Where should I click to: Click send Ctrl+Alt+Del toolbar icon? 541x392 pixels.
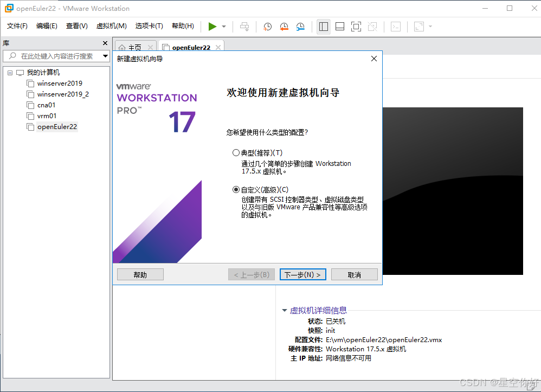[244, 27]
